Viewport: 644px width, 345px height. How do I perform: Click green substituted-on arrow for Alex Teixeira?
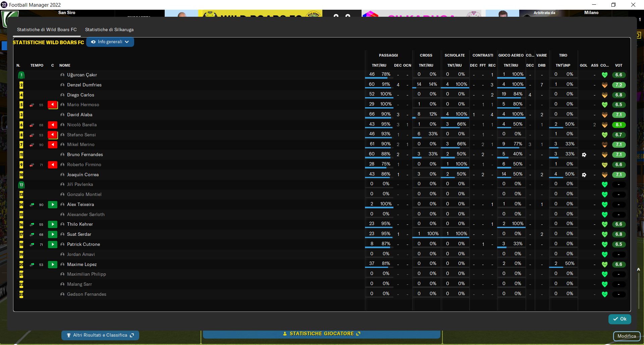tap(53, 205)
